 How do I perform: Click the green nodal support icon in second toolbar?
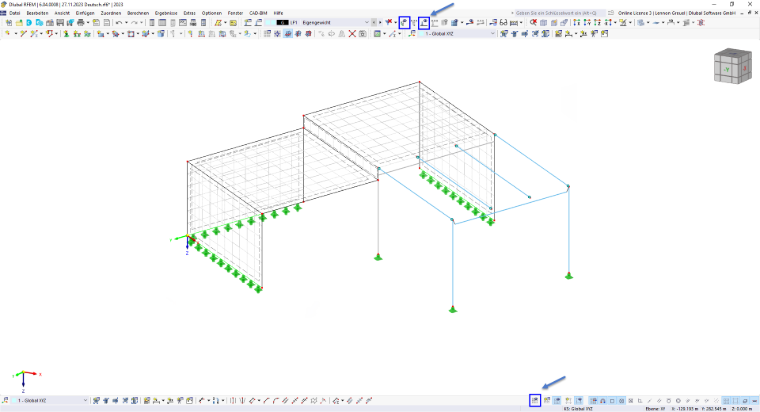[x=66, y=33]
